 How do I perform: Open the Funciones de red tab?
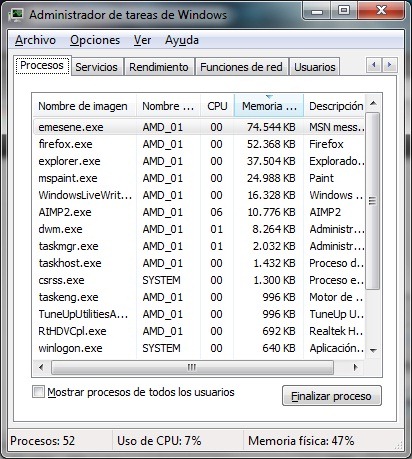[241, 67]
